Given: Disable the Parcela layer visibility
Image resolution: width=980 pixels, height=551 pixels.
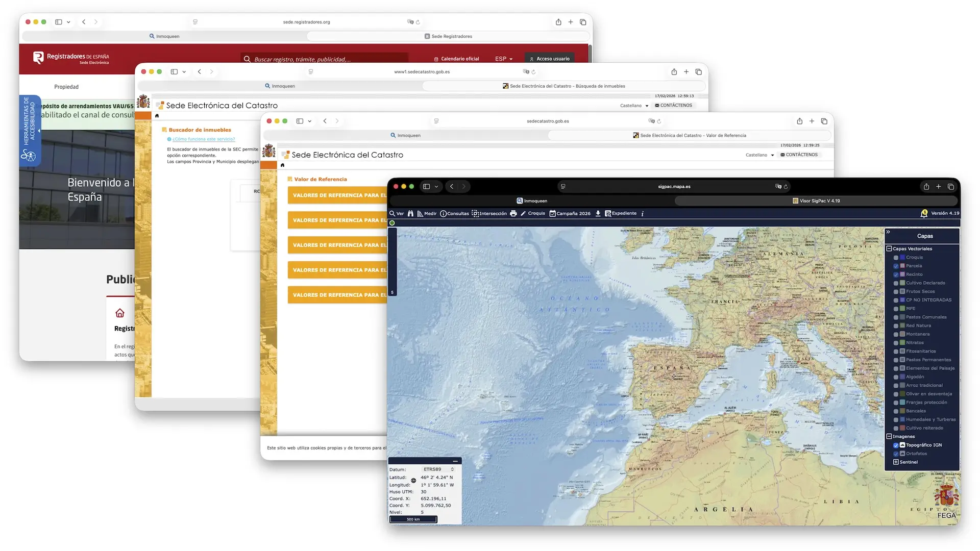Looking at the screenshot, I should pyautogui.click(x=895, y=266).
